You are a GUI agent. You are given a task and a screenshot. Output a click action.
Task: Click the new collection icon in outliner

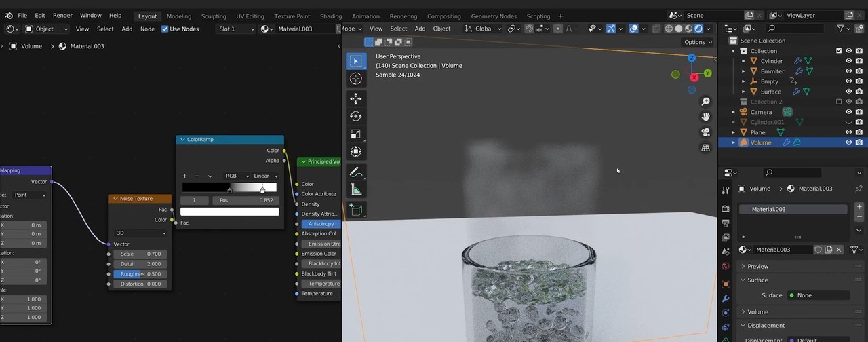859,28
